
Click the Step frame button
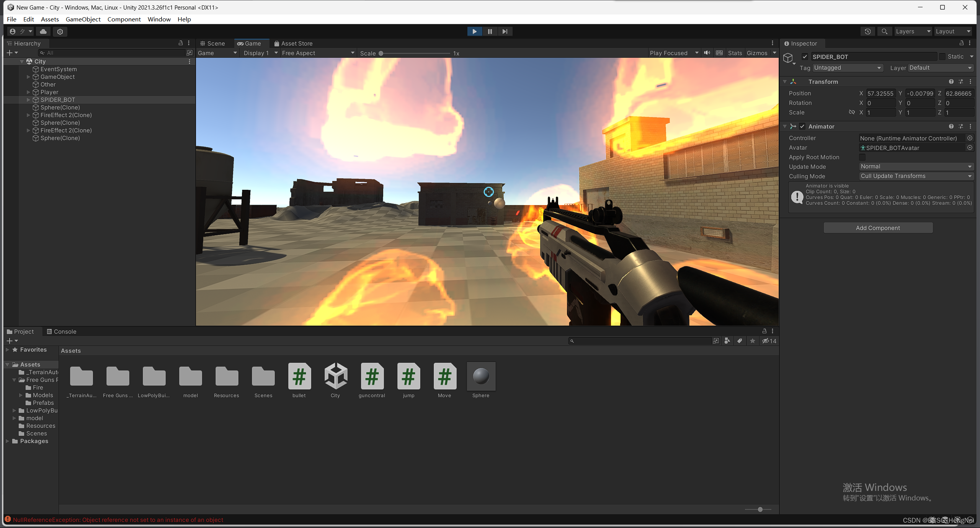[x=505, y=31]
